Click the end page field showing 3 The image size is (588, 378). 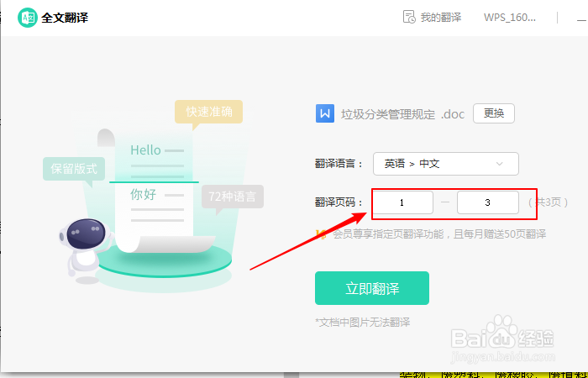(x=488, y=202)
